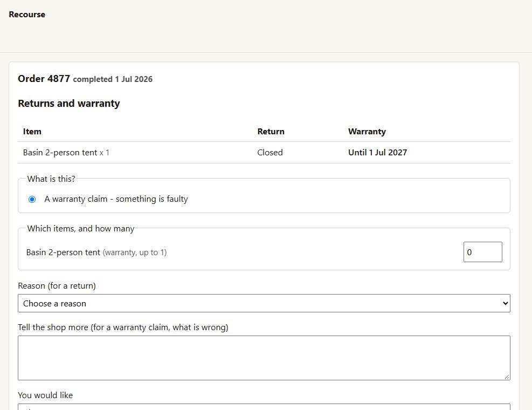532x410 pixels.
Task: Click the Item column header
Action: (x=32, y=132)
